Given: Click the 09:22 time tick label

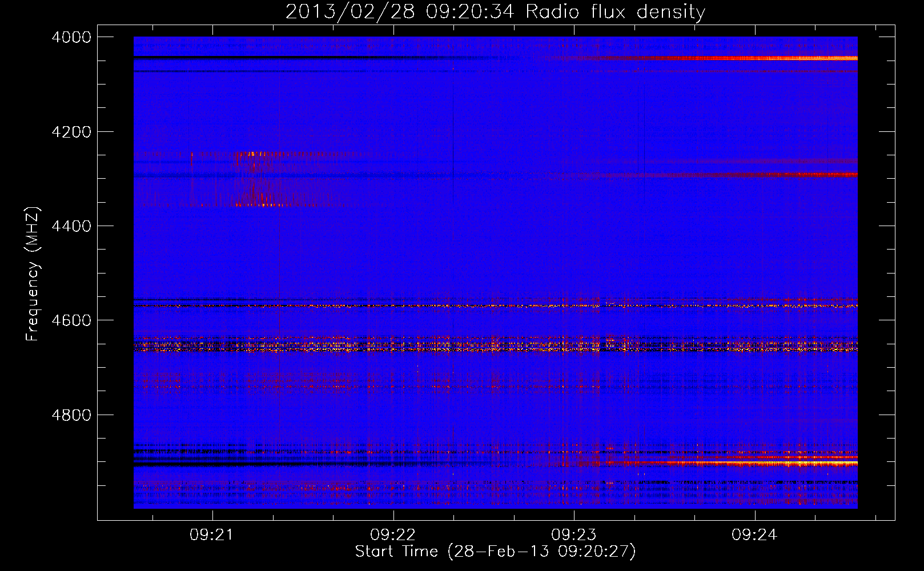Looking at the screenshot, I should 393,535.
